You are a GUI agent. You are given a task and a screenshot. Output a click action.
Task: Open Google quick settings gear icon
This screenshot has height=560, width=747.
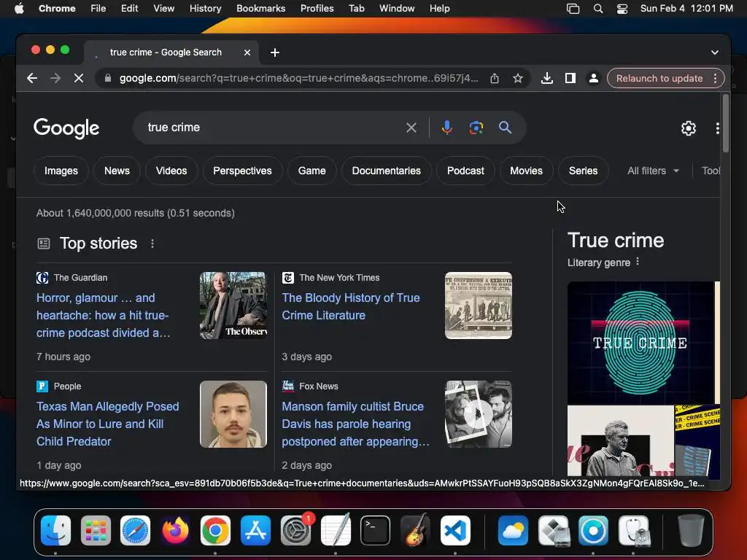[x=689, y=128]
